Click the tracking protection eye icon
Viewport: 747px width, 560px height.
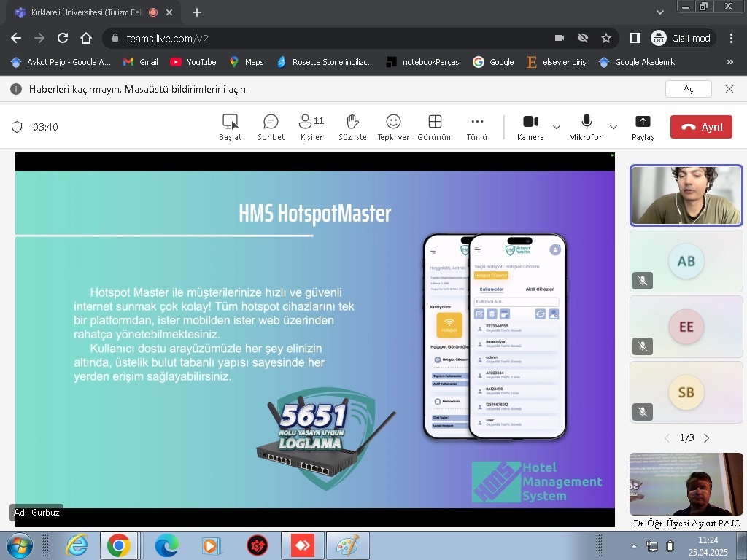click(x=583, y=38)
